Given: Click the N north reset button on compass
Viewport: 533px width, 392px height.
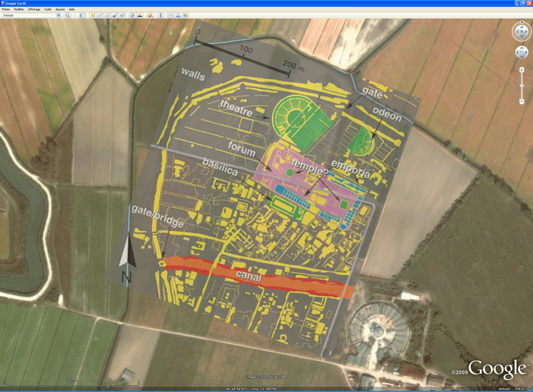Looking at the screenshot, I should 522,22.
